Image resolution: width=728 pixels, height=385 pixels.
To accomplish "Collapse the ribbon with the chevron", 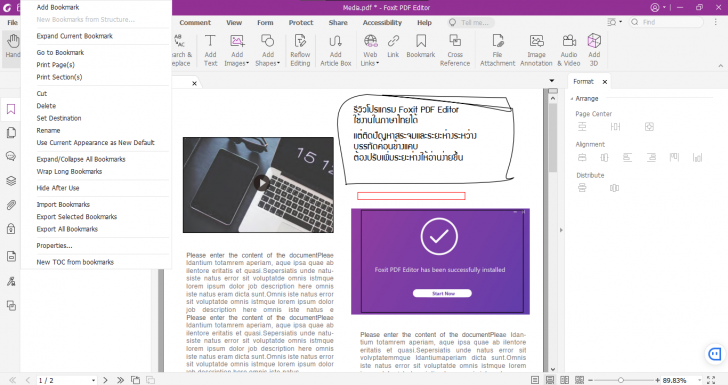I will tap(721, 66).
